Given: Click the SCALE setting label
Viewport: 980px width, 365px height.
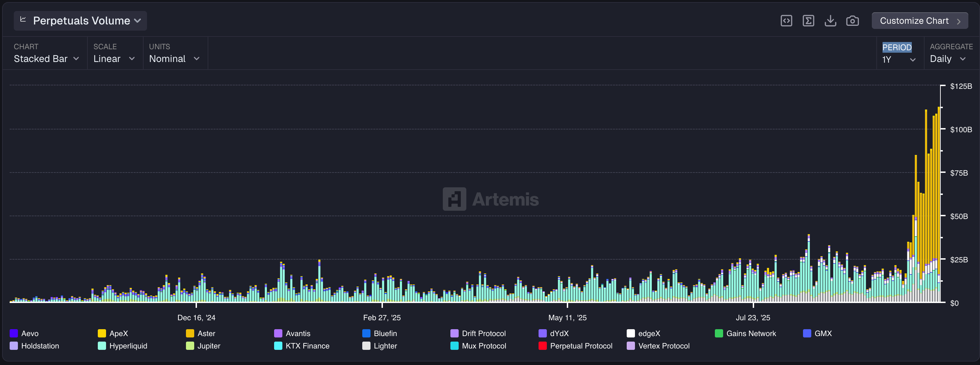Looking at the screenshot, I should pyautogui.click(x=105, y=46).
